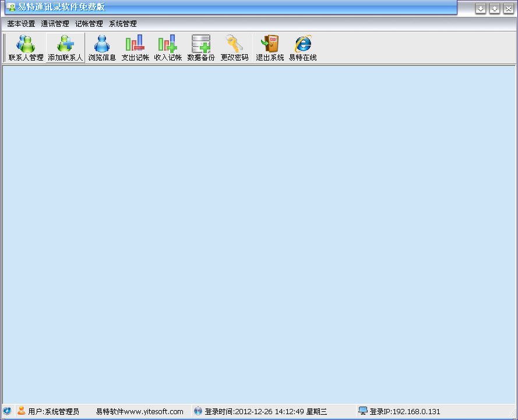518x420 pixels.
Task: Open the 通讯管理 menu
Action: point(55,24)
